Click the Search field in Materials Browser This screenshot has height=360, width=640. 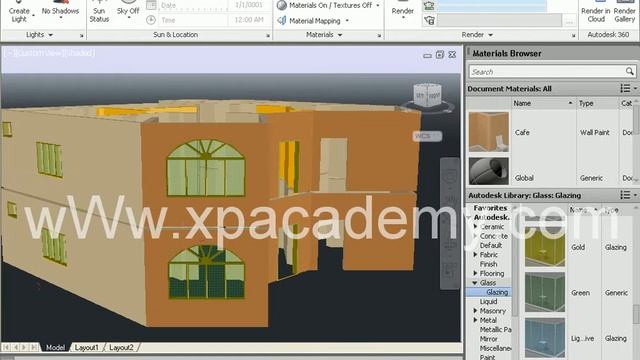(547, 72)
